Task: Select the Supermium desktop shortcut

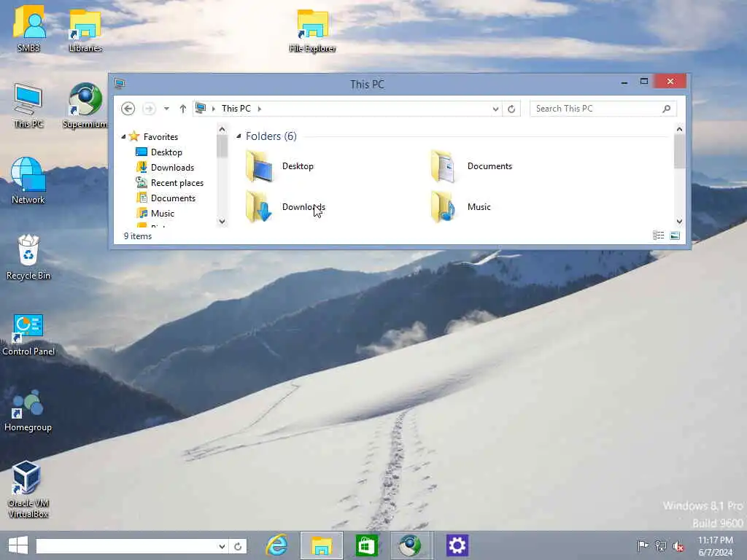Action: [x=85, y=105]
